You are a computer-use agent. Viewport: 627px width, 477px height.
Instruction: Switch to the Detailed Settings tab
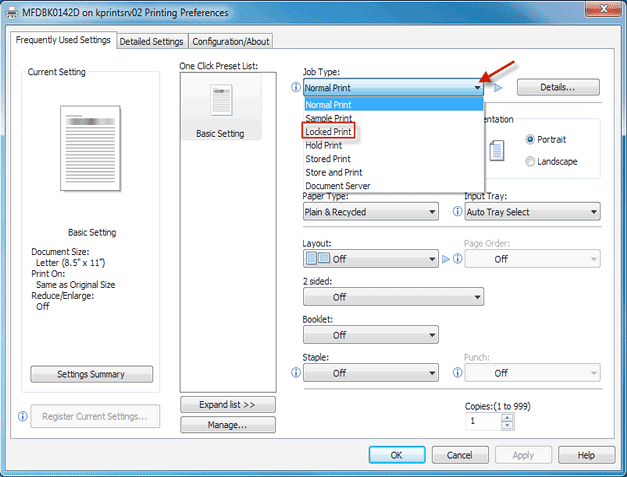(152, 42)
